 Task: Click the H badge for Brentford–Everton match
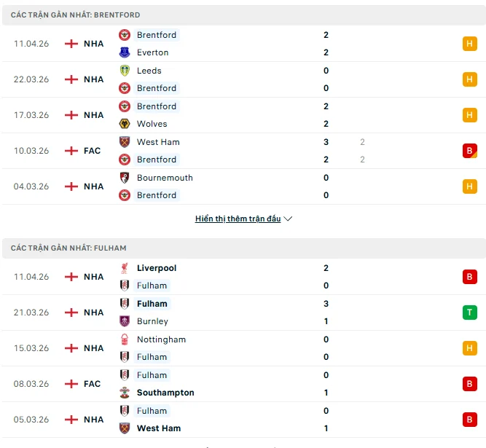pyautogui.click(x=469, y=44)
